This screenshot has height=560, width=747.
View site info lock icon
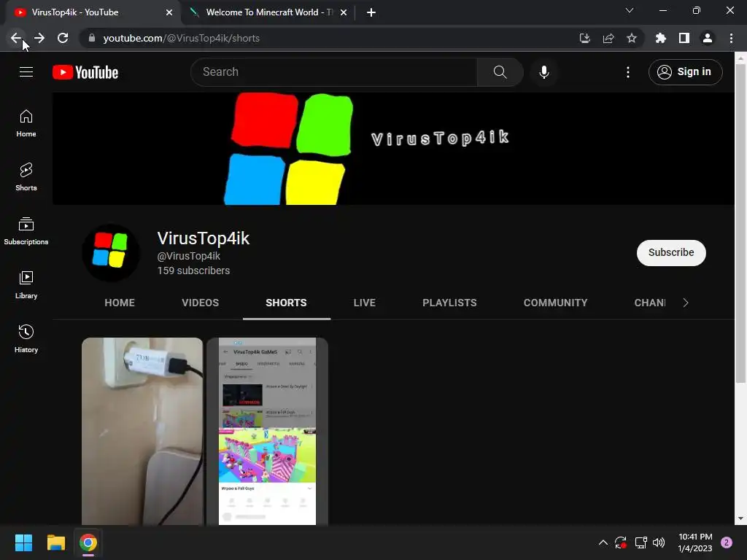tap(92, 38)
